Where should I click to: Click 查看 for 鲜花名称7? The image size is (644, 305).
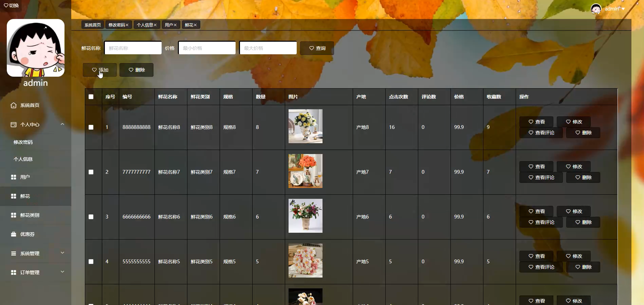tap(536, 167)
